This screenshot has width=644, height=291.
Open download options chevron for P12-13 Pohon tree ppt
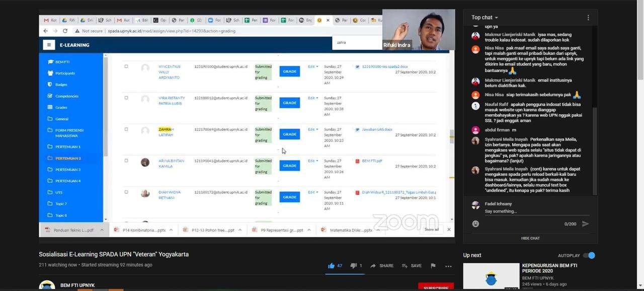point(240,230)
